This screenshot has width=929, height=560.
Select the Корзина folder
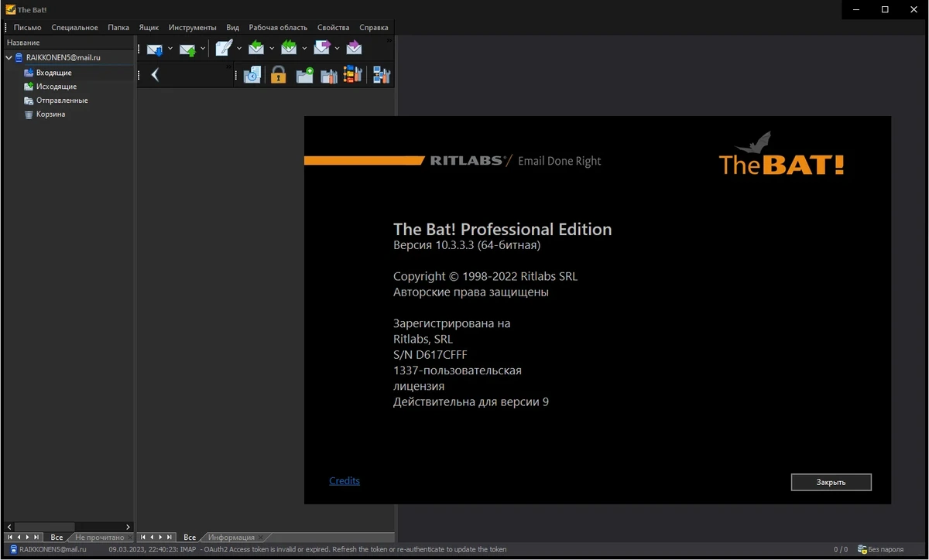pos(50,114)
